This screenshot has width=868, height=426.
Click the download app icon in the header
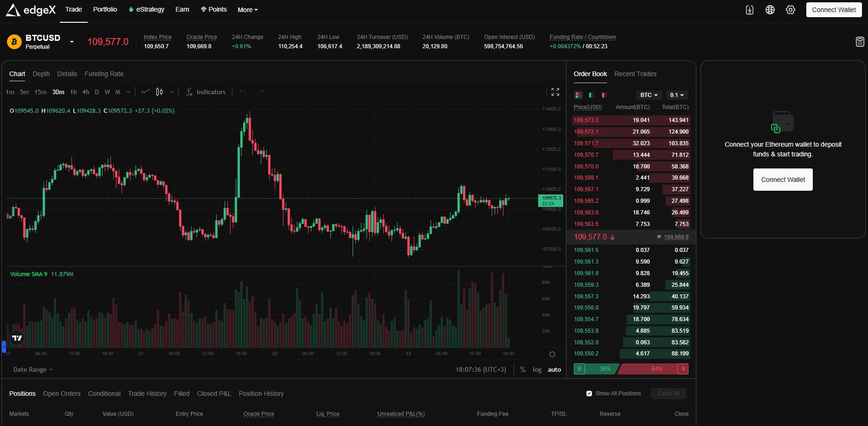click(x=749, y=9)
